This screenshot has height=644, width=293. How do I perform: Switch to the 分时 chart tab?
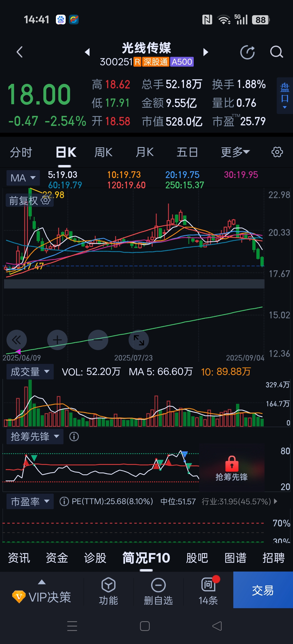(x=21, y=152)
